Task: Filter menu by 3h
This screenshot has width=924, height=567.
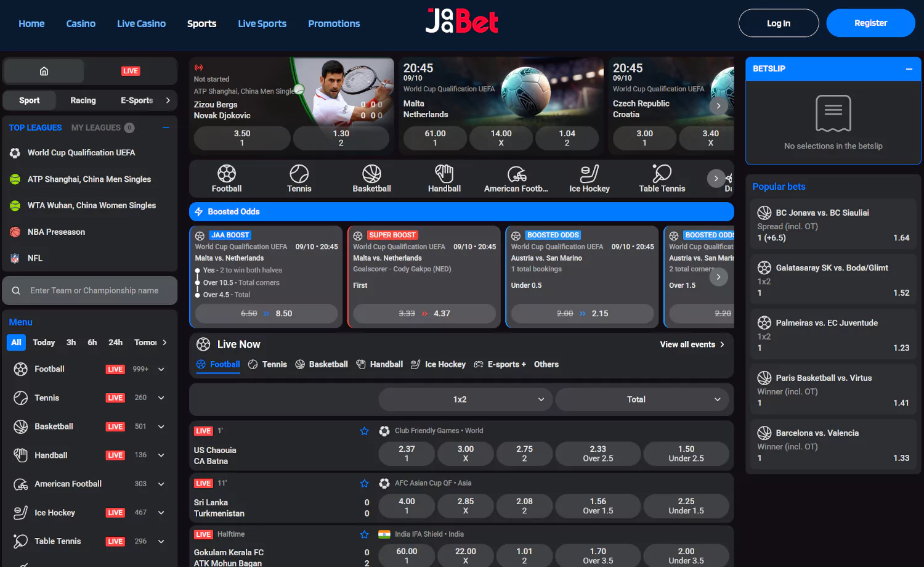Action: [71, 342]
